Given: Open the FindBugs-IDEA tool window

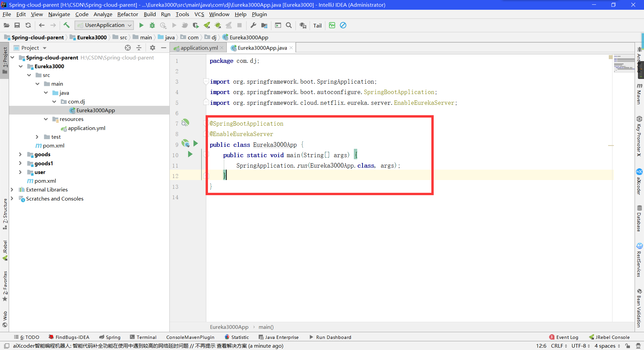Looking at the screenshot, I should (x=69, y=337).
